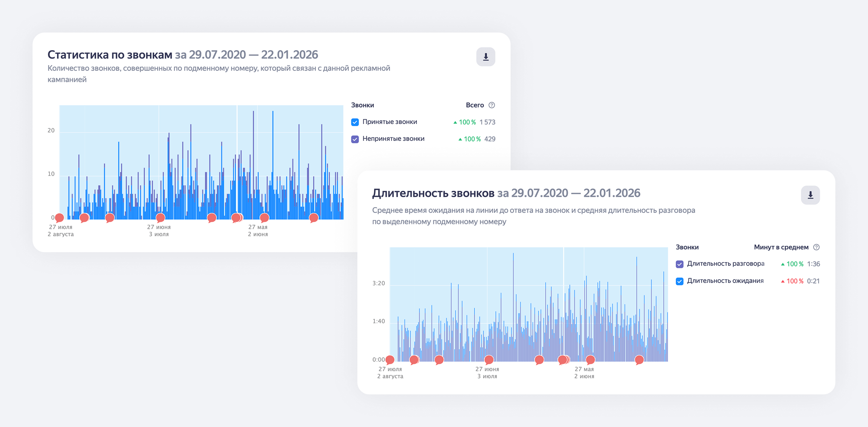
Task: Uncheck Непринятые звонки checkbox
Action: point(355,139)
